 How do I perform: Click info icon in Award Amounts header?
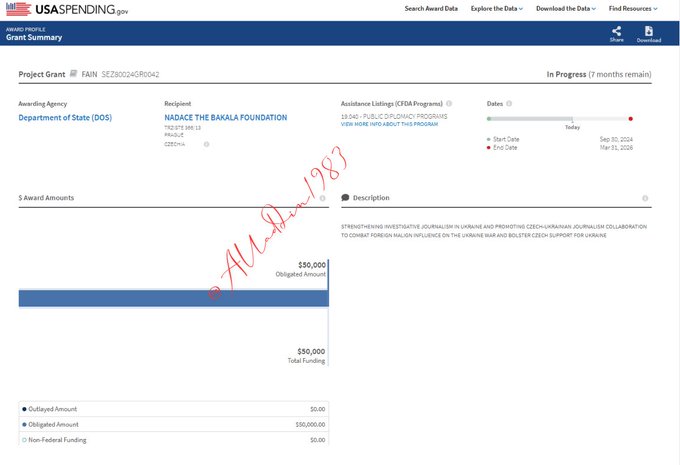pos(323,198)
